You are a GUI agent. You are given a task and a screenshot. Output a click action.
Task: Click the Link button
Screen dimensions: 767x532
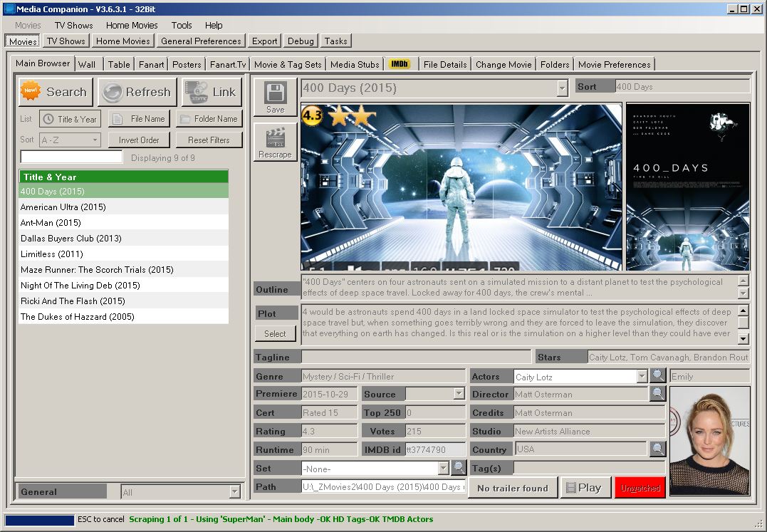coord(212,92)
